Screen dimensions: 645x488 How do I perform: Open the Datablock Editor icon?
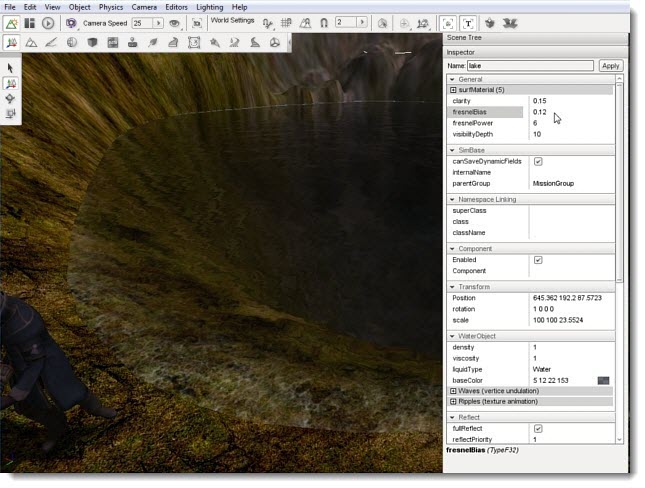point(113,42)
